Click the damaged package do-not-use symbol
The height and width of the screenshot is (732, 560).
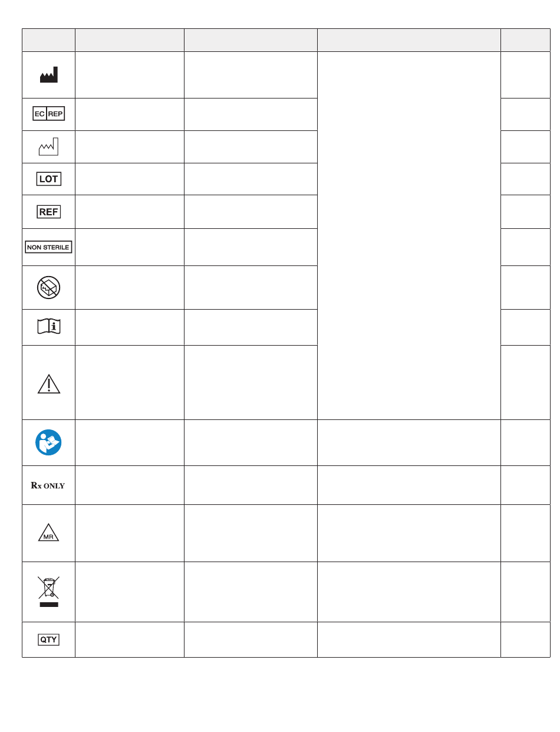click(48, 287)
